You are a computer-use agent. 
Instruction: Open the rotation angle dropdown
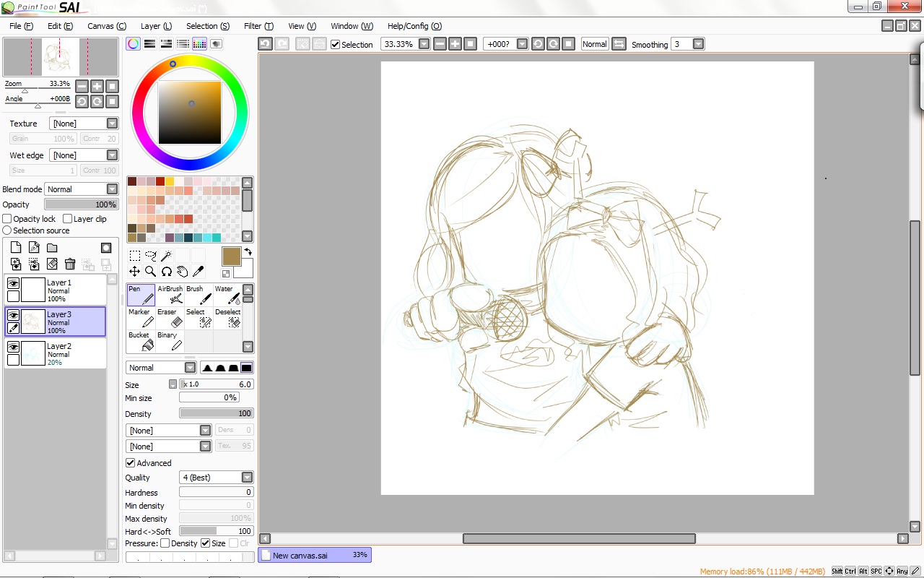pos(521,44)
